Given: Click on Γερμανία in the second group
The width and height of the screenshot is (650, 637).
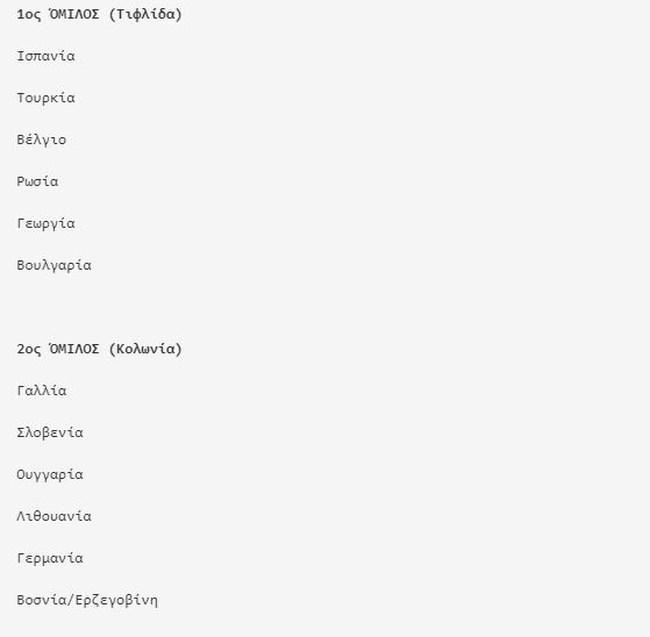Looking at the screenshot, I should pyautogui.click(x=50, y=558).
